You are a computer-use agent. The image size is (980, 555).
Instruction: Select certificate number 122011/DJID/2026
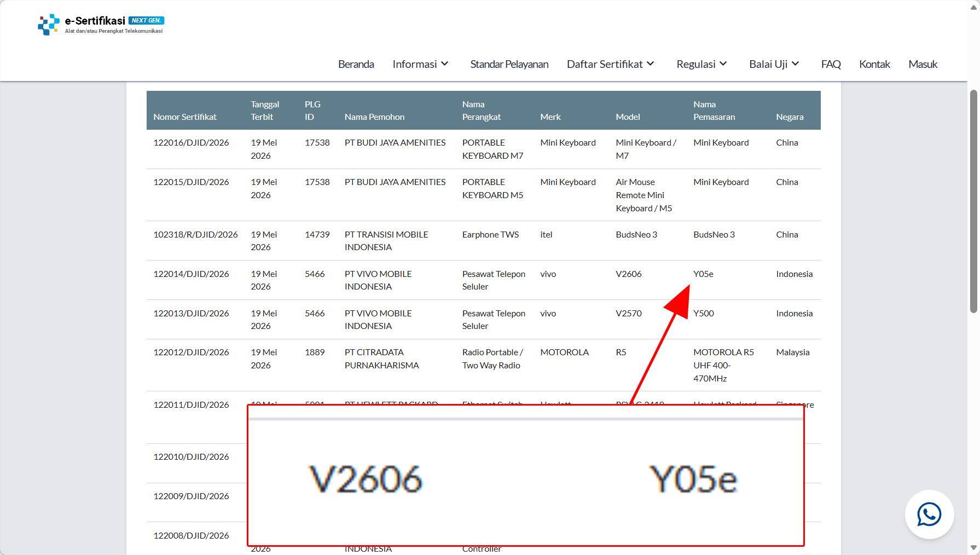[x=191, y=404]
